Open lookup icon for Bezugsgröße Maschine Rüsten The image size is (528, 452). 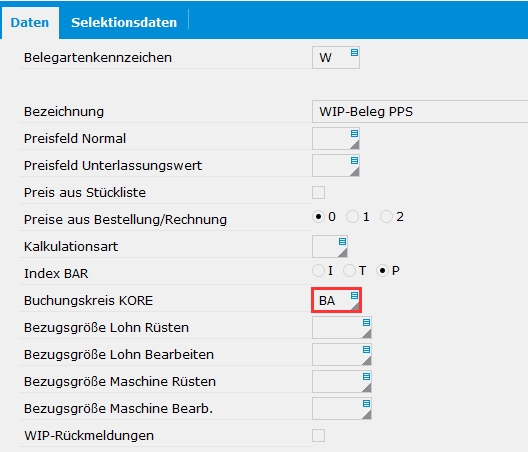[366, 377]
